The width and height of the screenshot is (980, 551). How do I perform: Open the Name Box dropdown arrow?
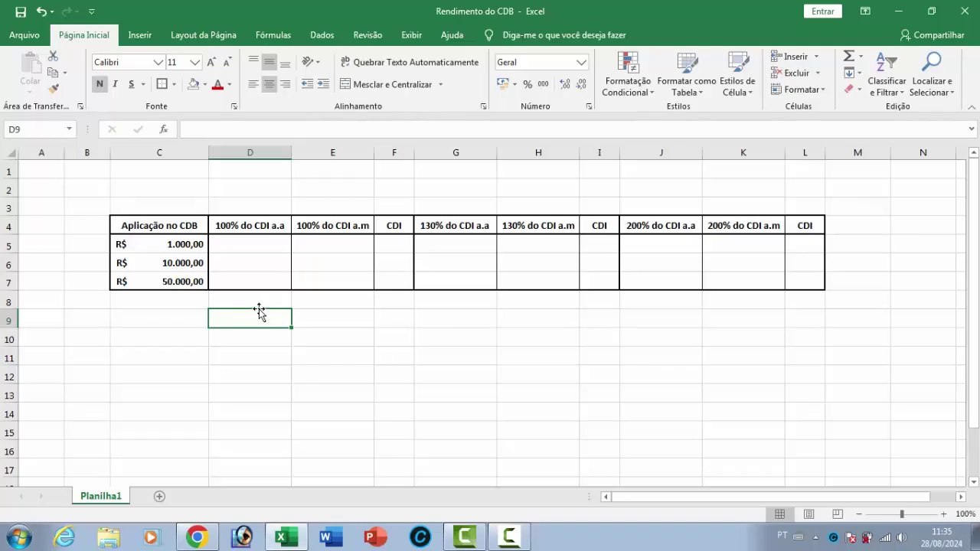coord(69,129)
